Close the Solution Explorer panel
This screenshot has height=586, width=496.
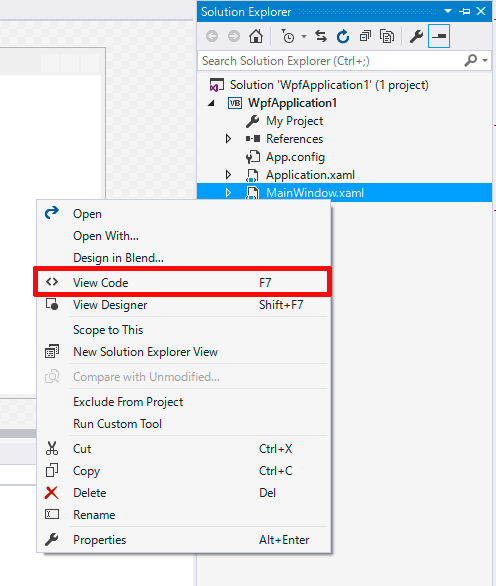[x=481, y=11]
